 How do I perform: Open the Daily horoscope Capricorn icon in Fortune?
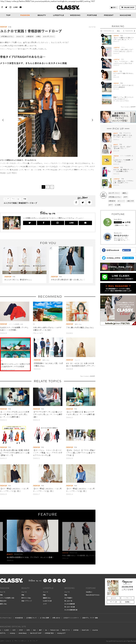click(x=107, y=222)
